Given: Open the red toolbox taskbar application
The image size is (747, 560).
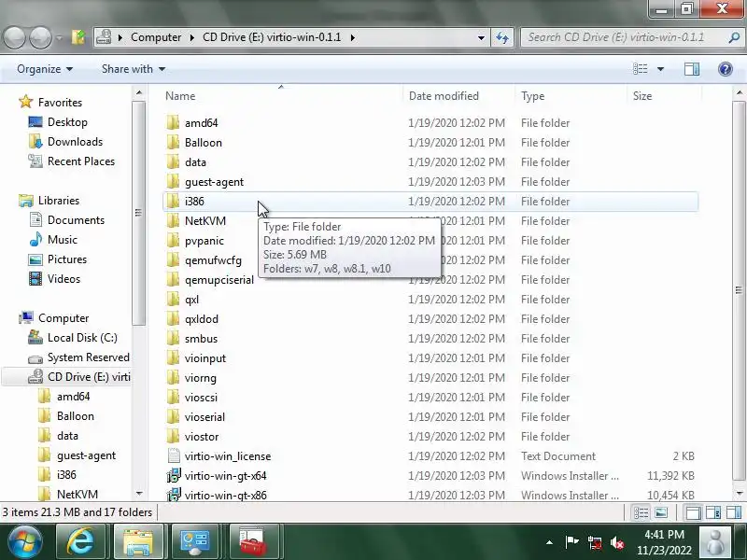Looking at the screenshot, I should coord(252,542).
